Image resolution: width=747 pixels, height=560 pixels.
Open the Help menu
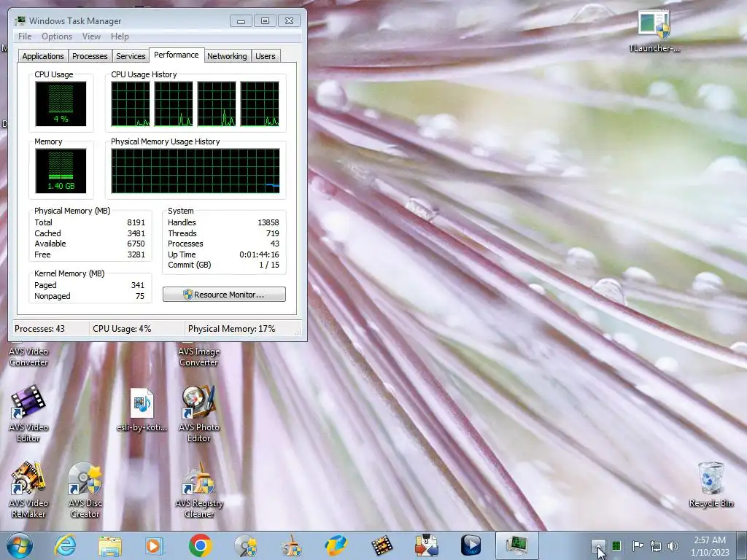(x=120, y=36)
